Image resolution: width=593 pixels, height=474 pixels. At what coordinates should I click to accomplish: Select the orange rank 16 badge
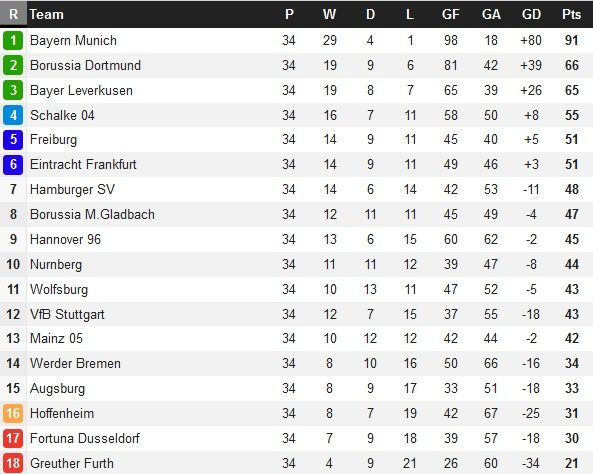click(x=13, y=413)
